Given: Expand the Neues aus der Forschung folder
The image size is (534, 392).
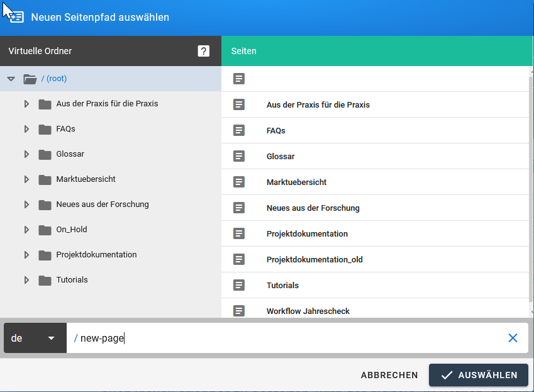Looking at the screenshot, I should tap(26, 204).
